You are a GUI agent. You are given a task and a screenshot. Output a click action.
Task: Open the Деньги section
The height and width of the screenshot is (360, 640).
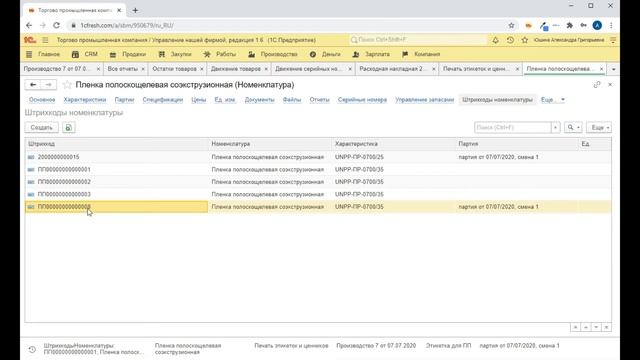[325, 54]
